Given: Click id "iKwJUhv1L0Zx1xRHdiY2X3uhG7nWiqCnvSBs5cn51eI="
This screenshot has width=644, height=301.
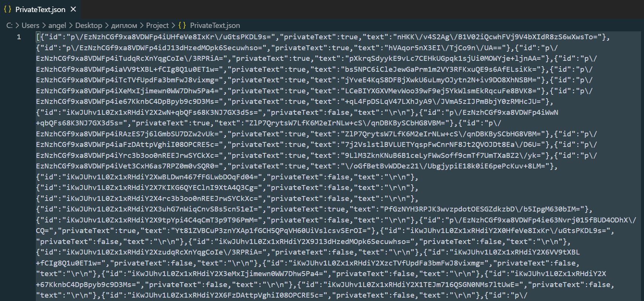Looking at the screenshot, I should point(162,209).
